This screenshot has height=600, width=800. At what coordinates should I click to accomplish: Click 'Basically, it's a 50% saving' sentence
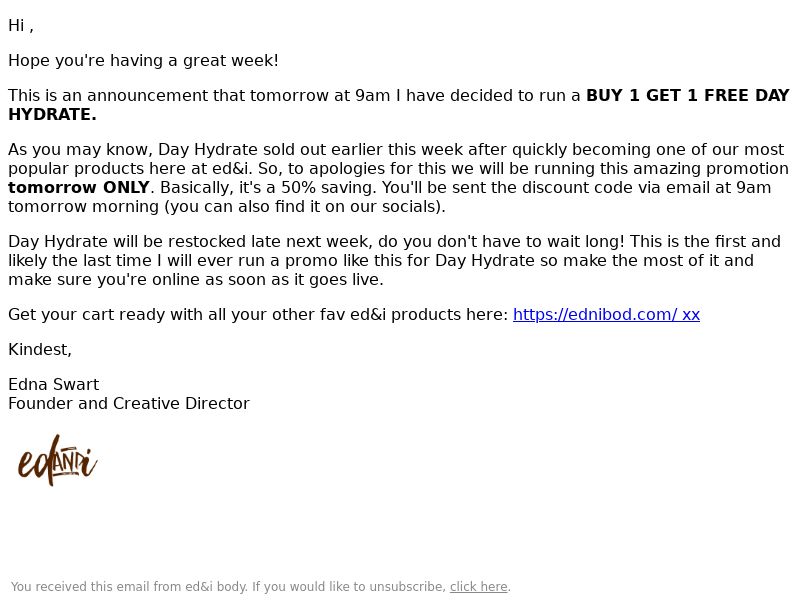click(x=268, y=187)
